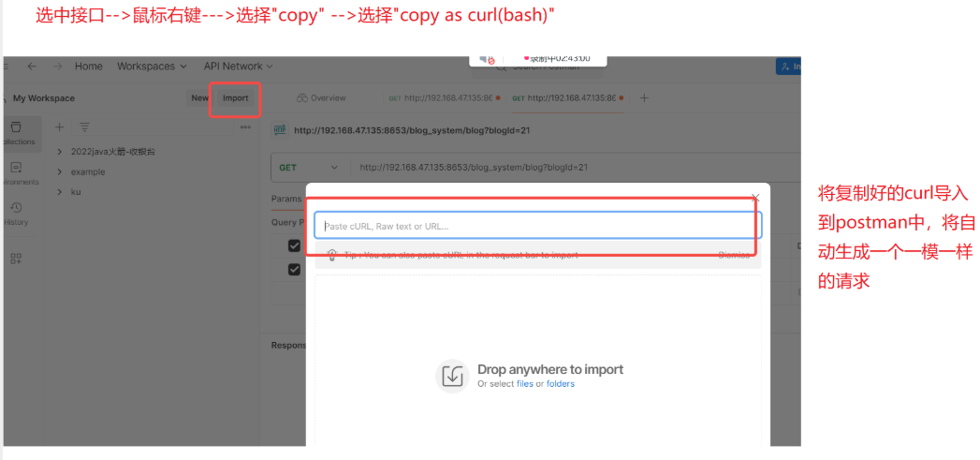The image size is (980, 460).
Task: Open the Params tab
Action: click(x=285, y=199)
